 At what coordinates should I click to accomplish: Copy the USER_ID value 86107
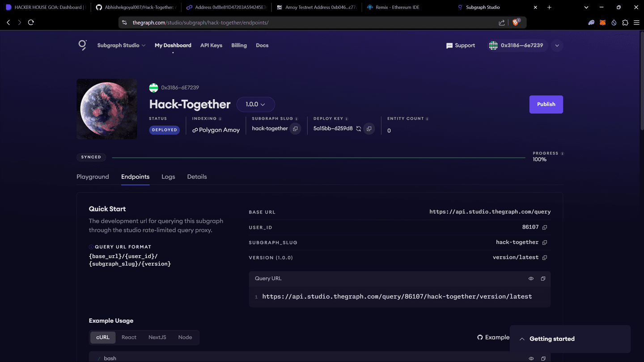click(545, 227)
